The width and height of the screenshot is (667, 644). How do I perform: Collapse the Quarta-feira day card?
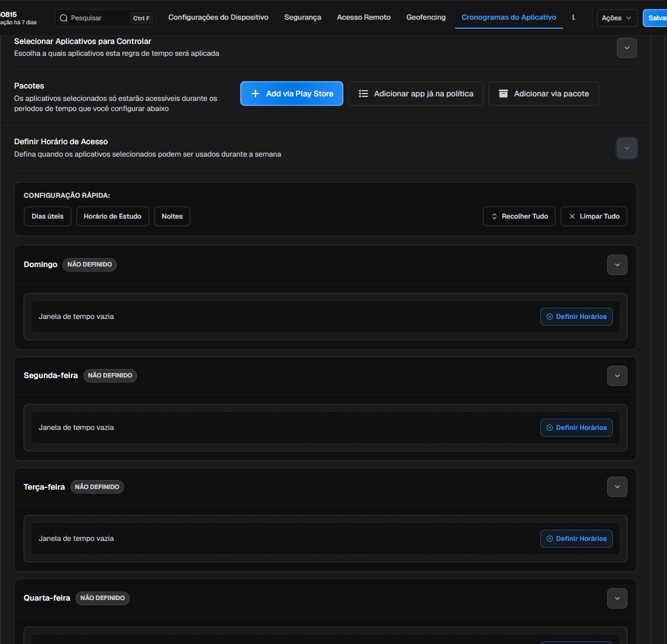[617, 598]
